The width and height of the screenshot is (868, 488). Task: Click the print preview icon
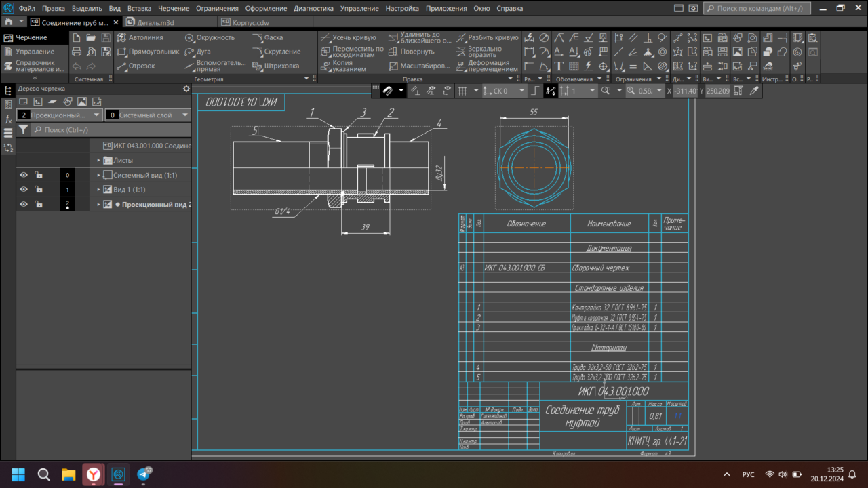pos(92,52)
